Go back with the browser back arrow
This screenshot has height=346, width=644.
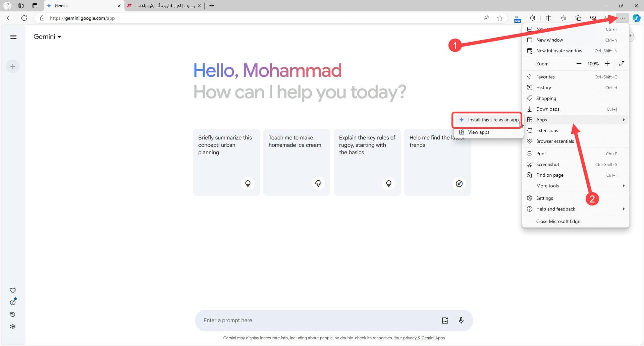tap(9, 18)
